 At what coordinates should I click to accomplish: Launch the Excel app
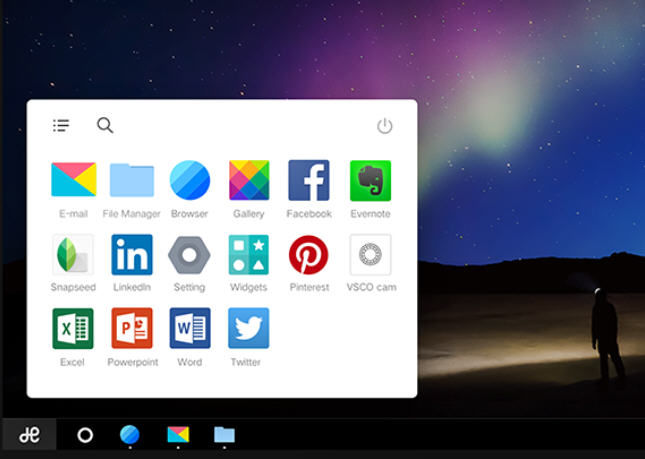(73, 328)
